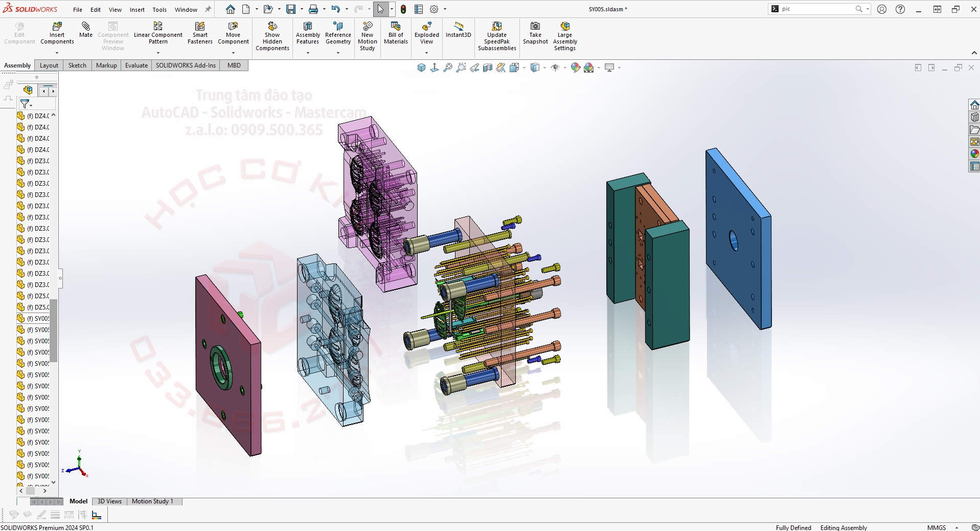The height and width of the screenshot is (531, 980).
Task: Click the feature tree vertical scrollbar thumb
Action: coord(53,330)
